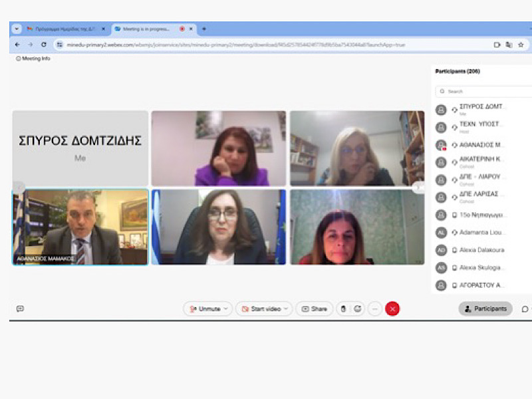
Task: Open the reactions emoji icon
Action: coord(358,309)
